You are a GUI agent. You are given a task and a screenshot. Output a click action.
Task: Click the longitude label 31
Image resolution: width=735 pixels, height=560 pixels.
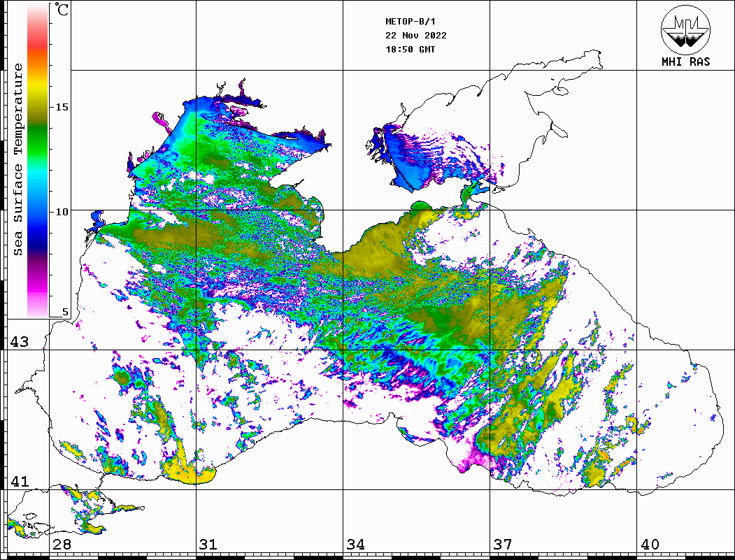pyautogui.click(x=208, y=545)
